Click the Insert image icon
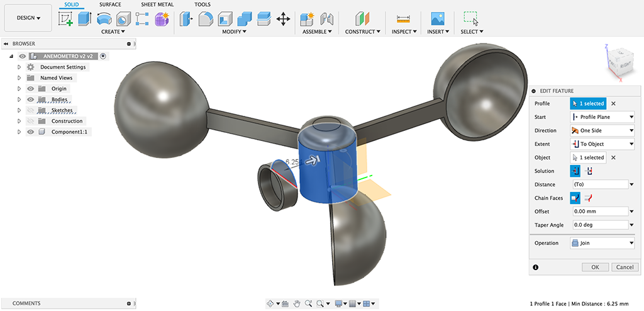Viewport: 644px width, 311px height. coord(438,19)
